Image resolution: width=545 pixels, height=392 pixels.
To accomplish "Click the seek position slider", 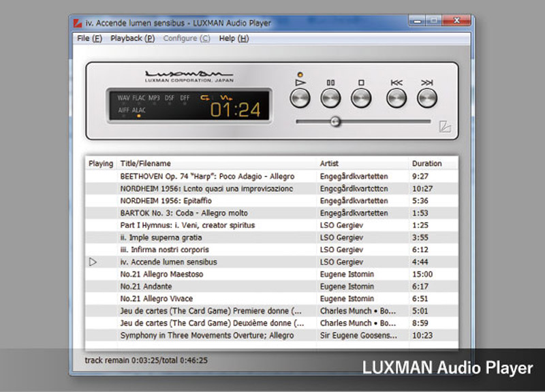I will tap(334, 121).
